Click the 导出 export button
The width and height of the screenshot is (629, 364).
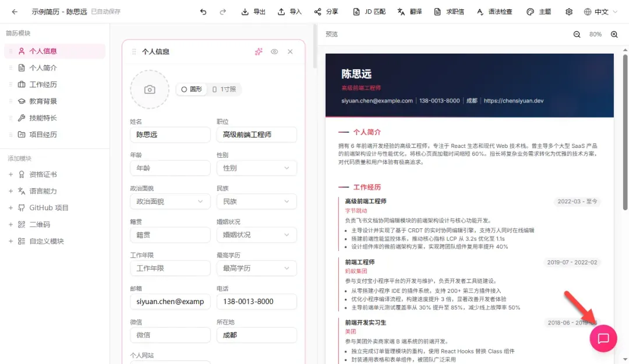point(253,12)
